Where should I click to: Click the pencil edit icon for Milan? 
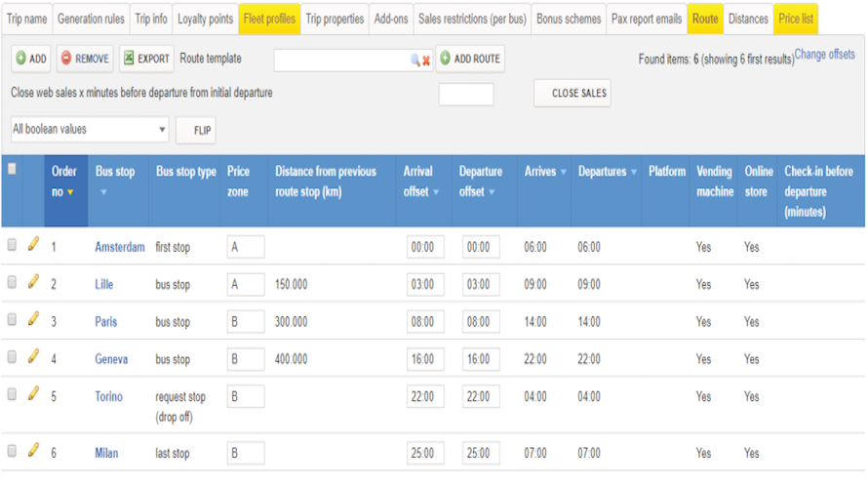click(x=33, y=450)
